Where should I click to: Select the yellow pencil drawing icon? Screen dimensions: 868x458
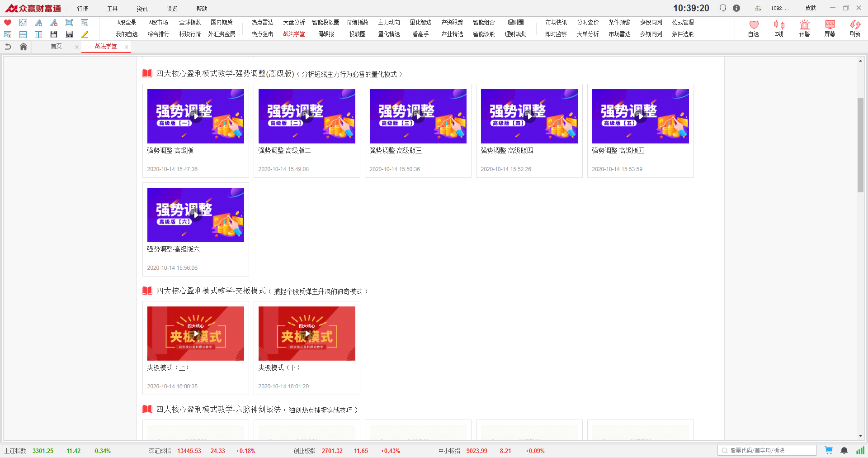tap(85, 34)
